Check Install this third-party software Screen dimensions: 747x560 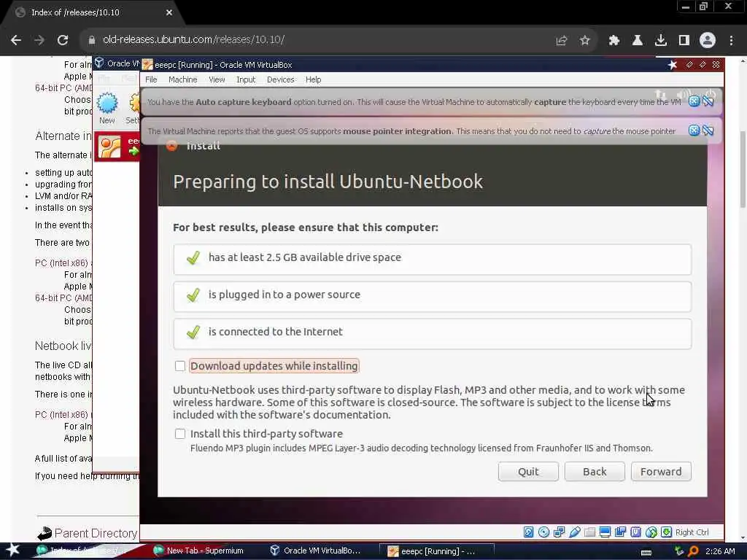pos(180,434)
